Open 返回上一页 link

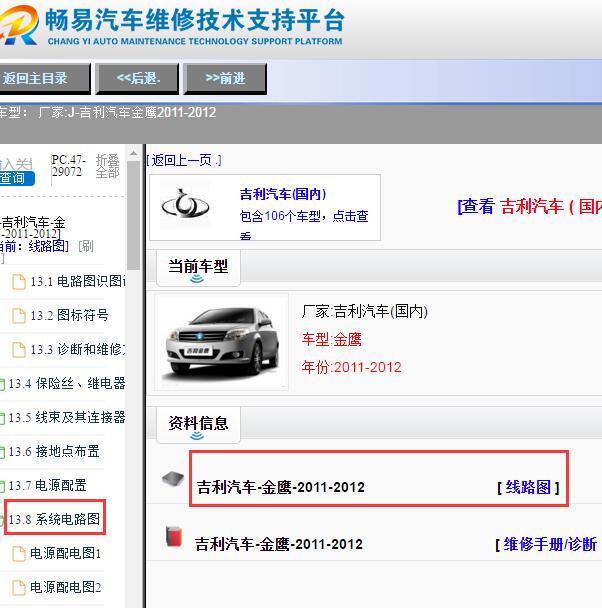(x=184, y=160)
